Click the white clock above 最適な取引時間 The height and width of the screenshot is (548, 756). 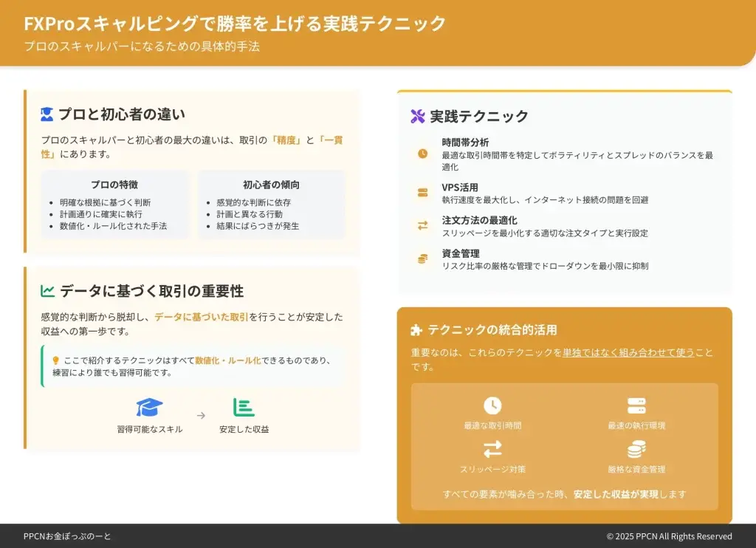(492, 405)
